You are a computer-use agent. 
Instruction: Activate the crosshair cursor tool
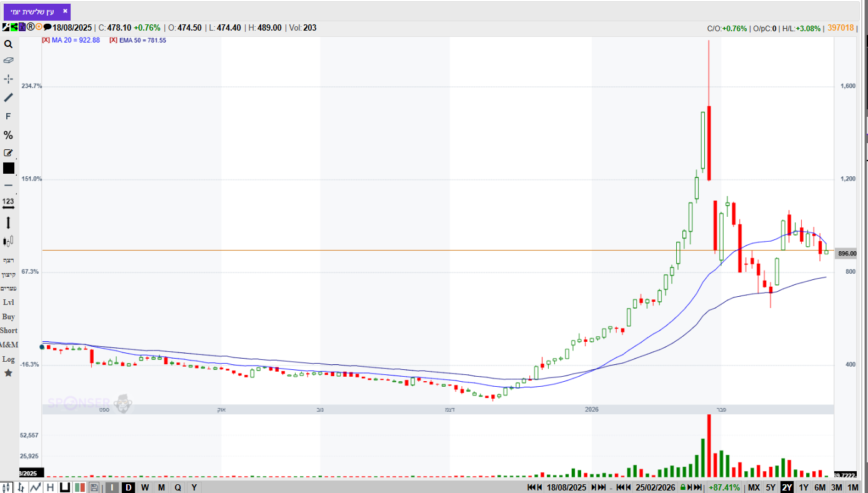8,79
